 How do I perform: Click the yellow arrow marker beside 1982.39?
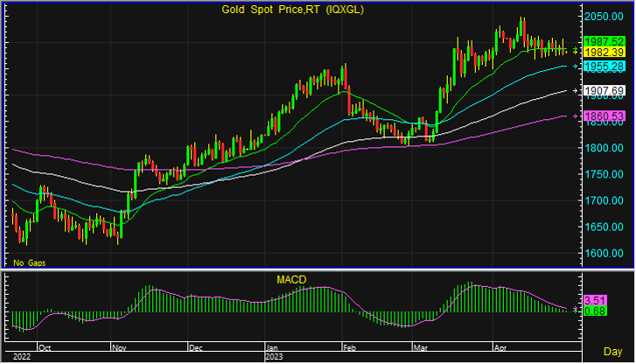pos(575,52)
